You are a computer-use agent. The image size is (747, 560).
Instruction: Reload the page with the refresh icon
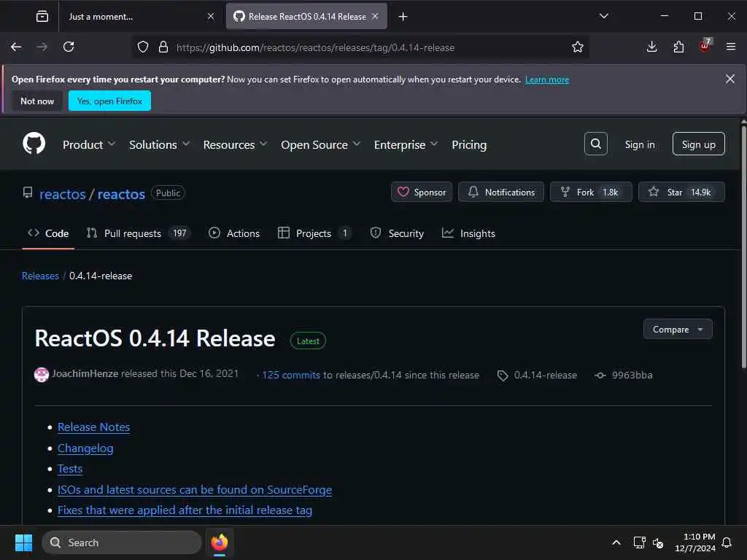69,47
